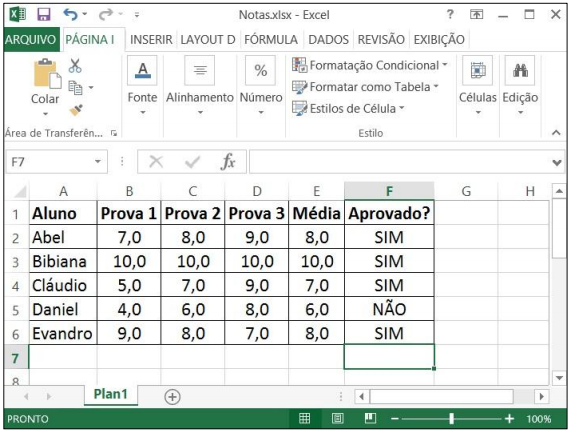This screenshot has height=432, width=570.
Task: Switch to the LAYOUT D tab
Action: pos(208,39)
